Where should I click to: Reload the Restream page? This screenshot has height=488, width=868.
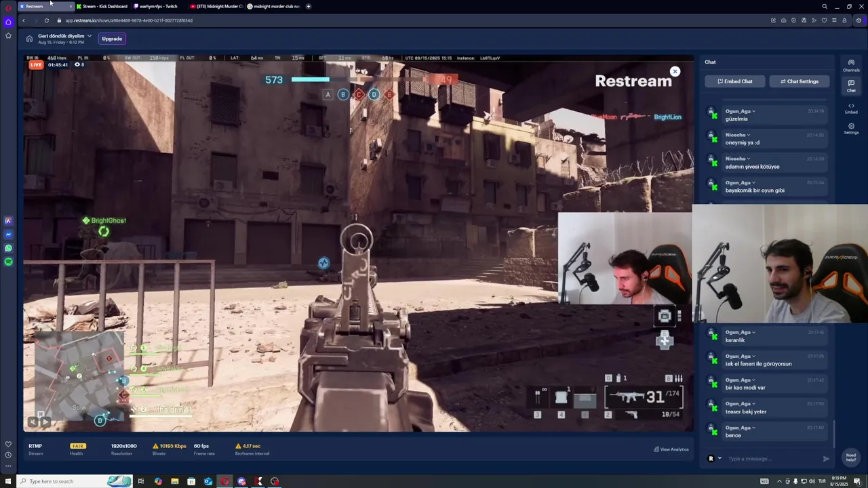coord(46,20)
